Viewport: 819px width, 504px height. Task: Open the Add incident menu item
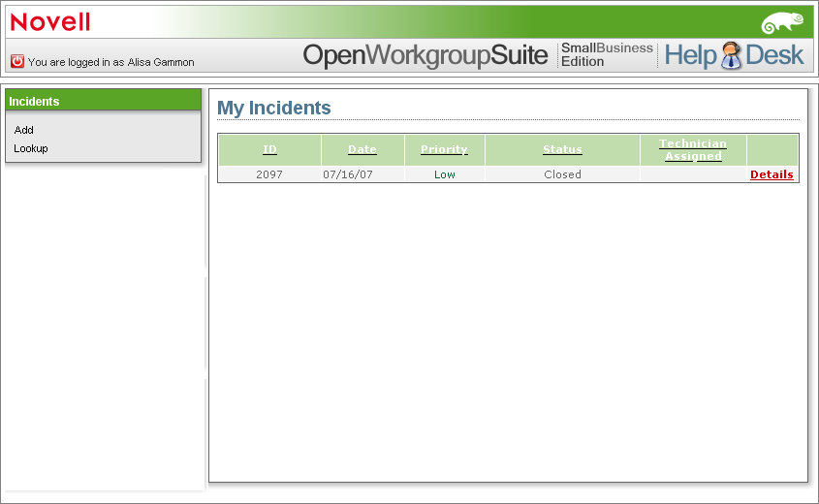[23, 130]
